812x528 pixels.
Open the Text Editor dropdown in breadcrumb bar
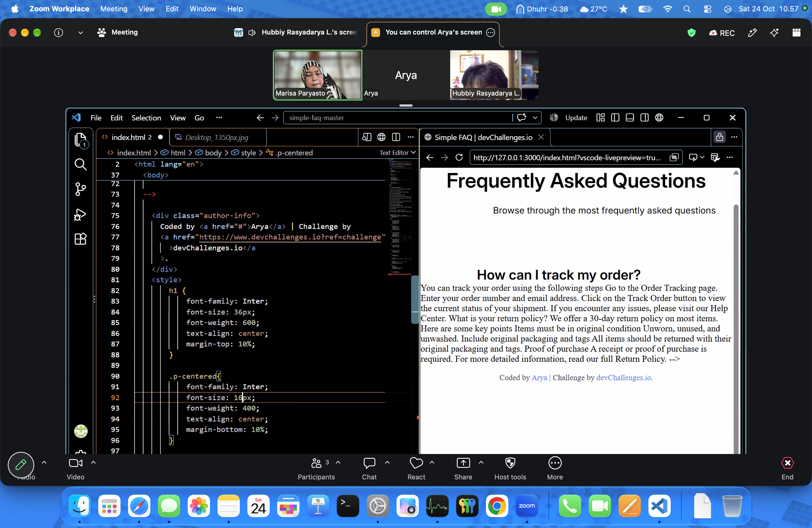[x=397, y=152]
